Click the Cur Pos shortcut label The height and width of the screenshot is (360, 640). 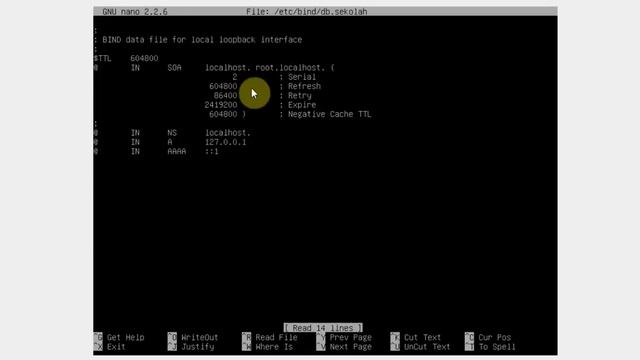494,338
